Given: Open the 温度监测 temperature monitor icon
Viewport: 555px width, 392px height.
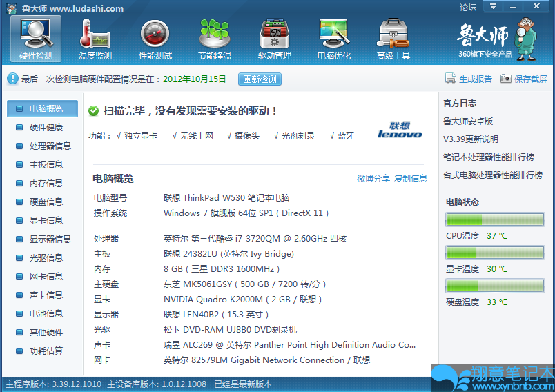Looking at the screenshot, I should 95,33.
